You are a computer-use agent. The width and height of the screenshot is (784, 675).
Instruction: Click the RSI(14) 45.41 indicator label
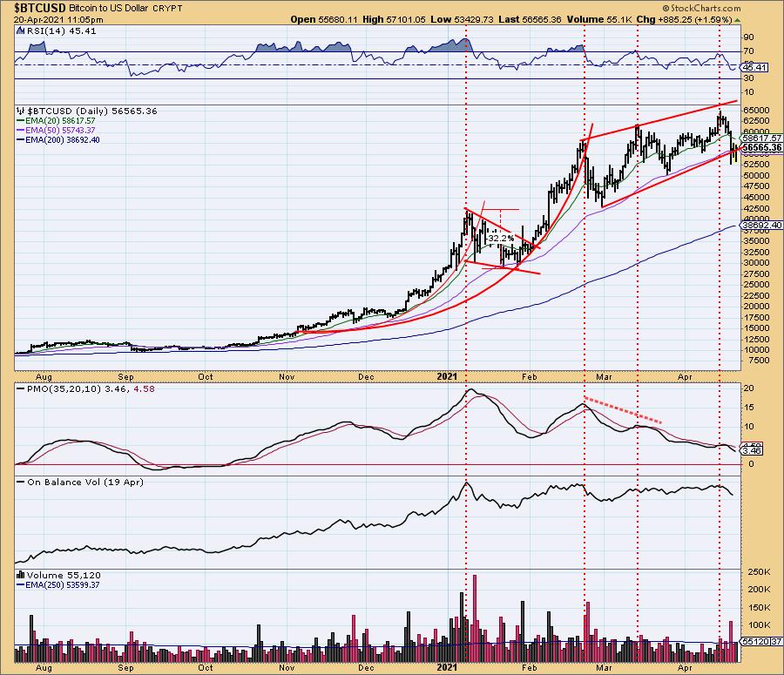(x=62, y=30)
